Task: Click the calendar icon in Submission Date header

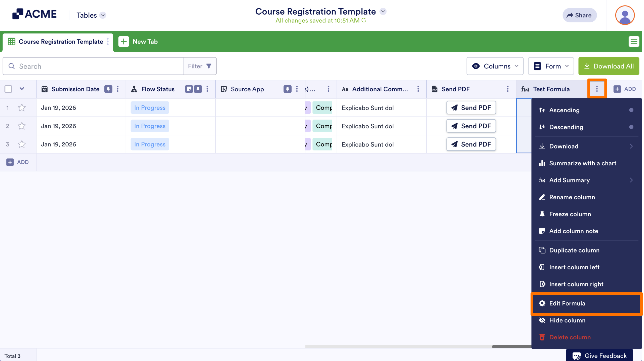Action: tap(44, 89)
